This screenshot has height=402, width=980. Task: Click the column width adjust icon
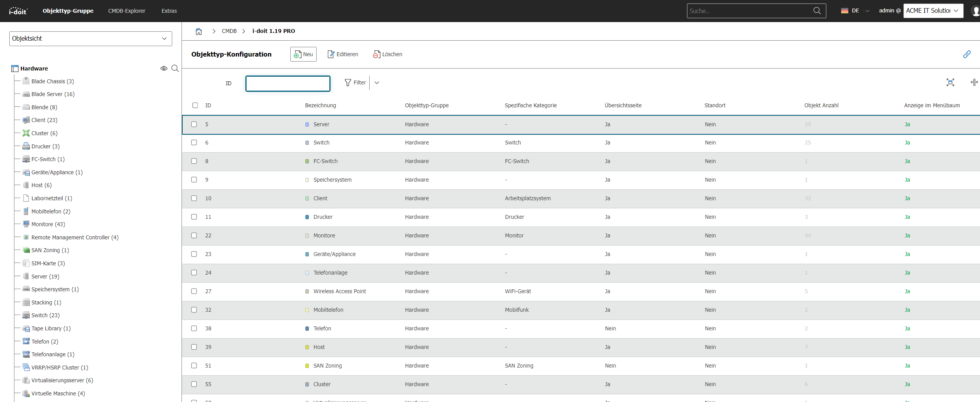[974, 82]
